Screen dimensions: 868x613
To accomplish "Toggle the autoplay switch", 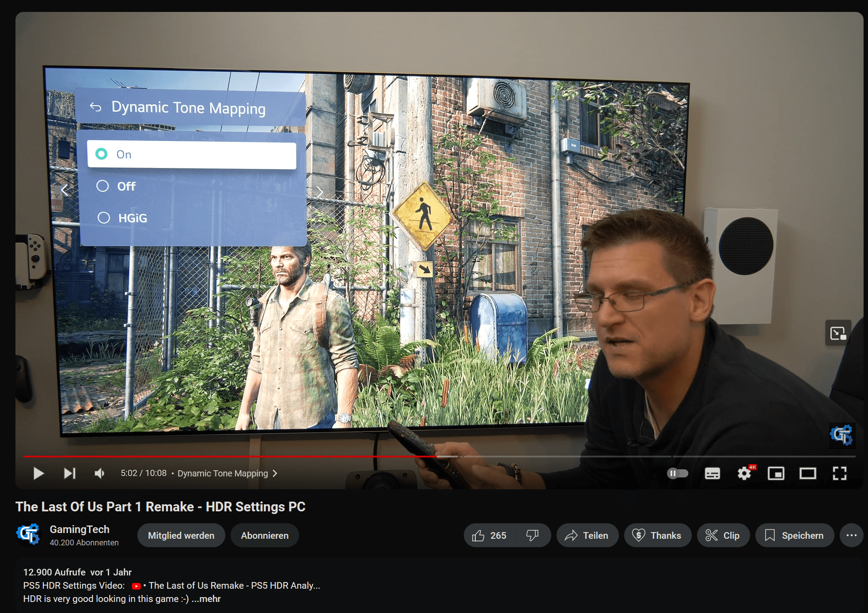I will (x=678, y=473).
